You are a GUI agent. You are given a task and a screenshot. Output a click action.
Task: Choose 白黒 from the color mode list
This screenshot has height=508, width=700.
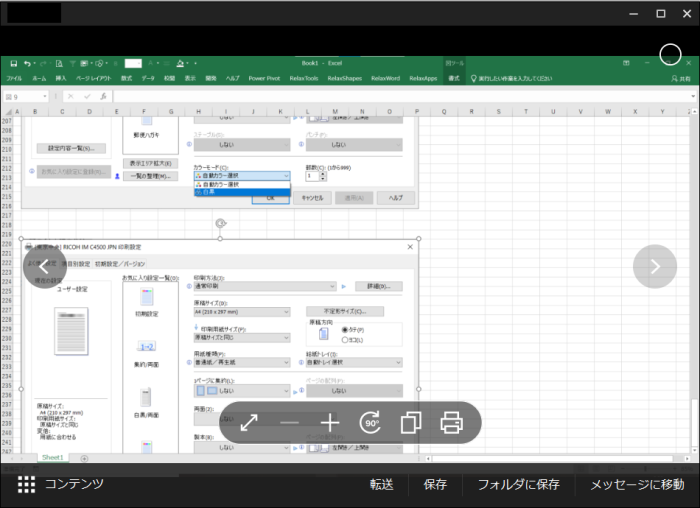tap(242, 192)
